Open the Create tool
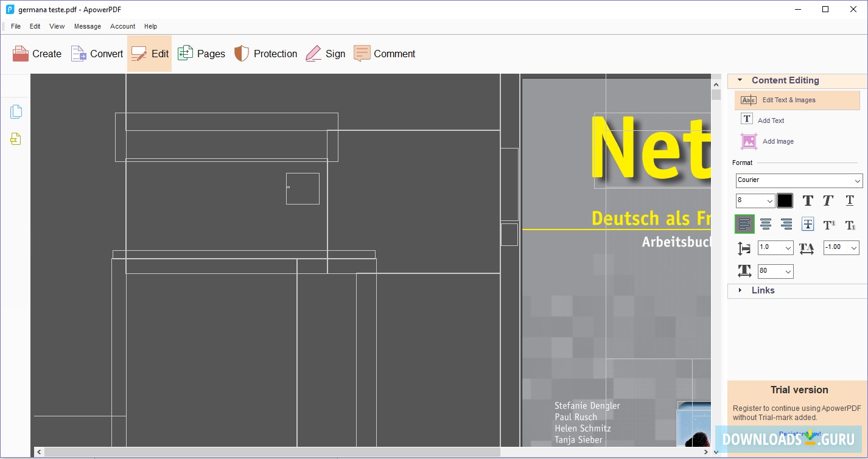868x459 pixels. click(37, 54)
